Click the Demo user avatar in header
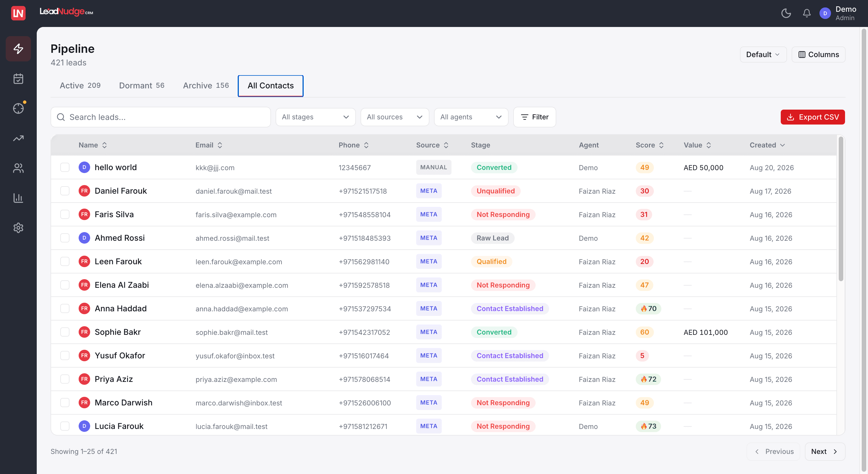 [x=825, y=13]
